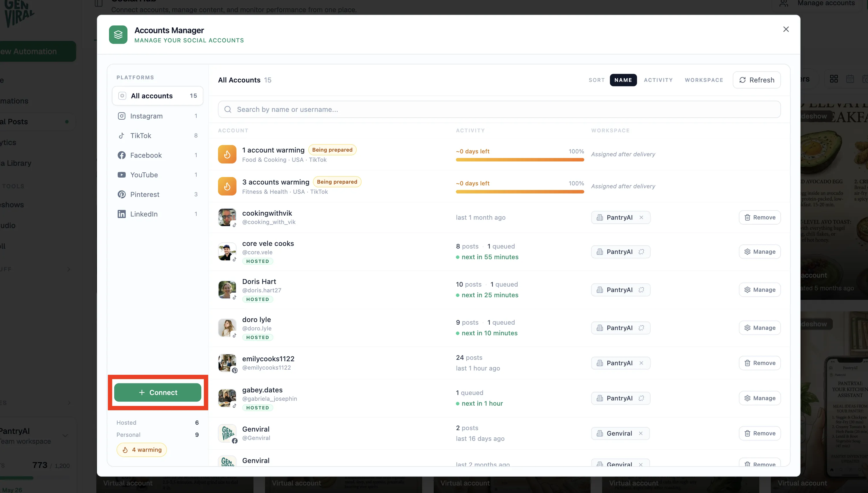Screen dimensions: 868x493
Task: Click Fitness & Health warming progress bar
Action: [520, 192]
